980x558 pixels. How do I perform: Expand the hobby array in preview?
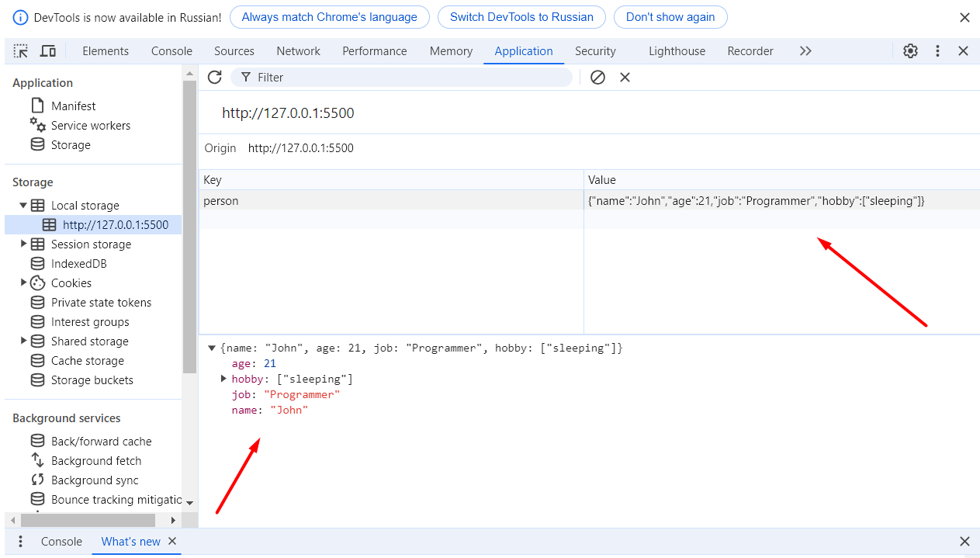click(x=223, y=379)
